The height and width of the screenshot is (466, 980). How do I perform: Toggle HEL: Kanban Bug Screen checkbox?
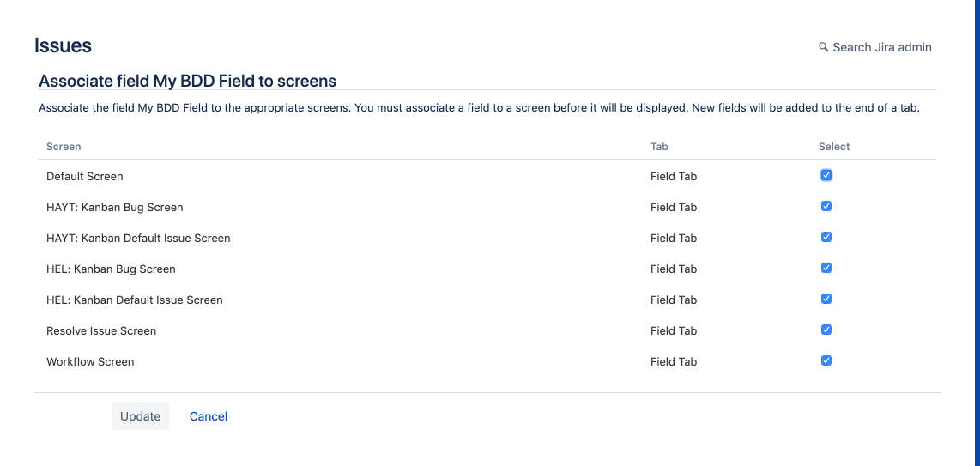(x=826, y=268)
